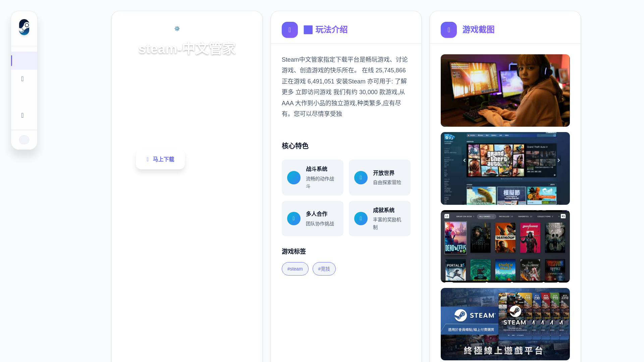
Task: Click the 丰富的奖励机制 description text
Action: click(387, 223)
